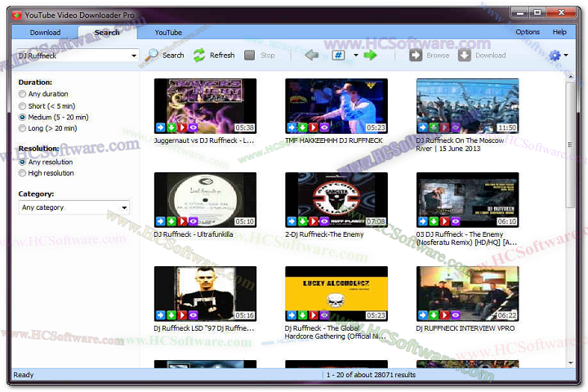This screenshot has width=588, height=392.
Task: Click title 'DJ RUFFNECK INTERVIEW VPRO'
Action: coord(465,328)
